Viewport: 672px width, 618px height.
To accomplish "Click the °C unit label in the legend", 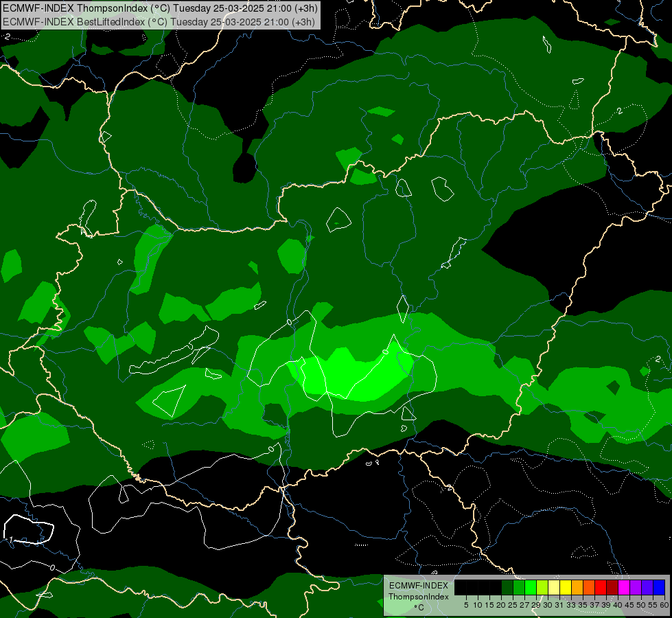I will tap(419, 607).
